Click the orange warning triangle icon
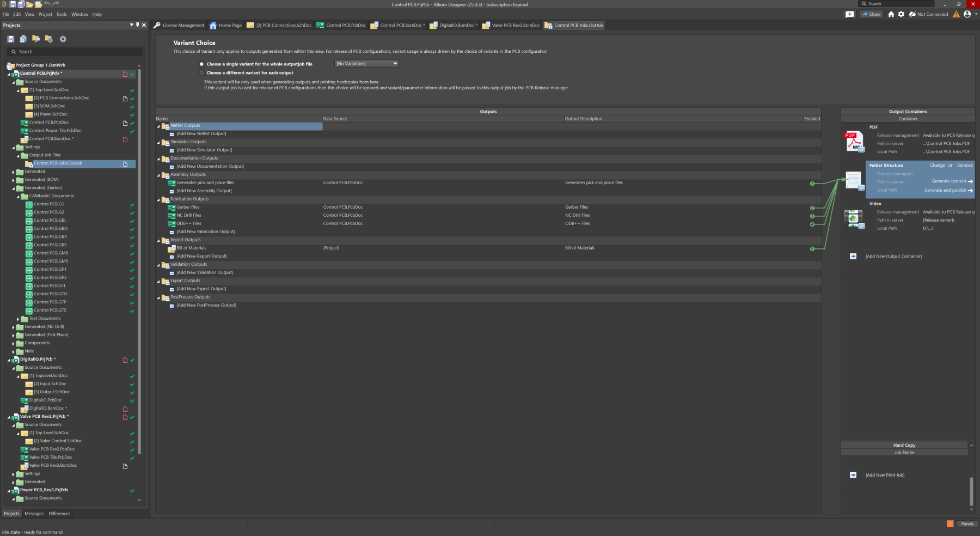 tap(956, 14)
